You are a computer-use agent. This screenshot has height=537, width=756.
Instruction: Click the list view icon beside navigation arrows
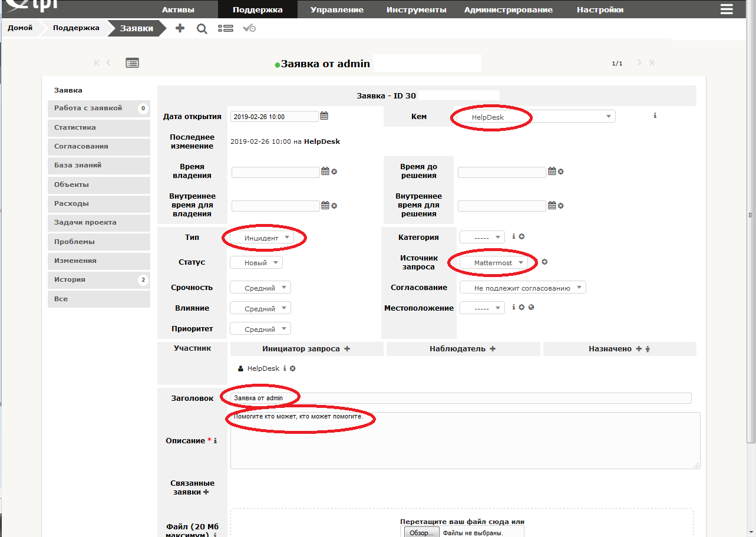132,63
